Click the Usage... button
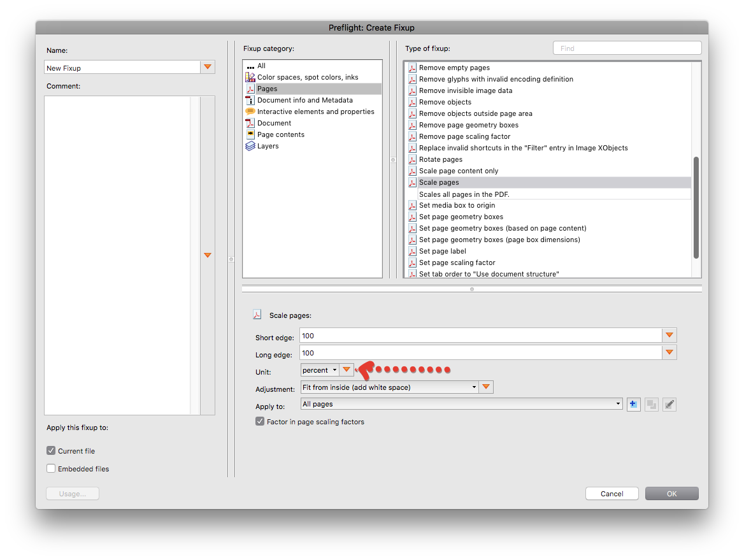744x560 pixels. 72,494
